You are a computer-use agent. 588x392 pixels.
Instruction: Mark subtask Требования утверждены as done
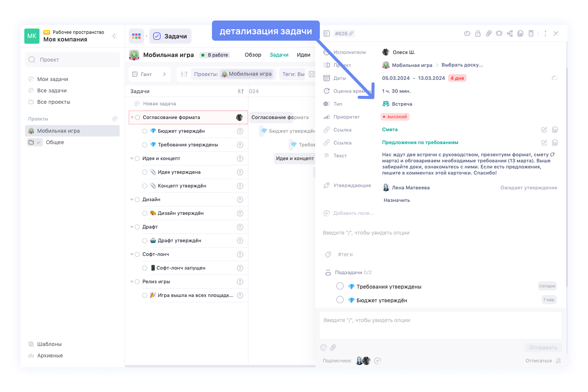click(x=340, y=286)
